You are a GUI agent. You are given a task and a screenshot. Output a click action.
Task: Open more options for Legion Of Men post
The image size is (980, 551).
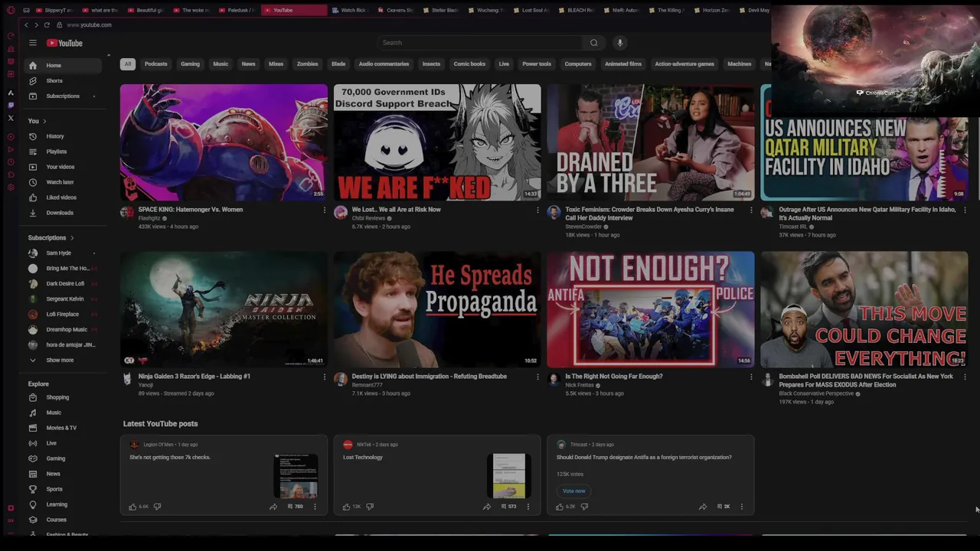pos(315,507)
